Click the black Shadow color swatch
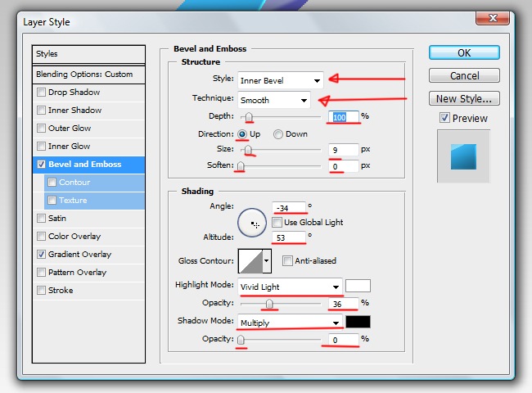 [358, 322]
